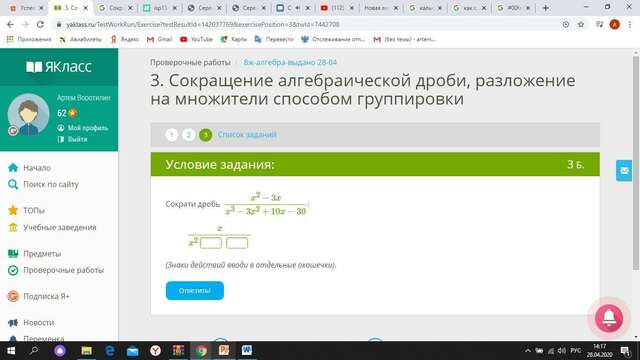Screen dimensions: 640x360
Task: Click the Ответить! button
Action: tap(195, 291)
